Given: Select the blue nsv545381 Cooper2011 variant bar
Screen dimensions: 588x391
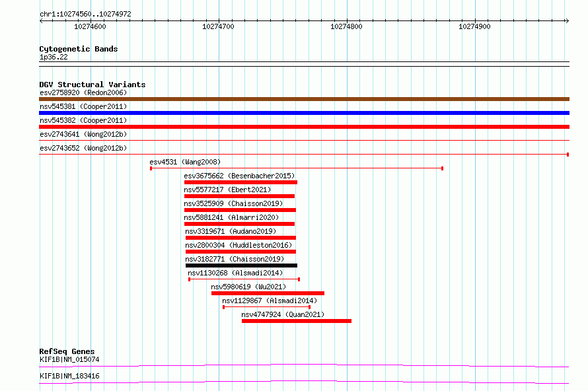Looking at the screenshot, I should 304,113.
